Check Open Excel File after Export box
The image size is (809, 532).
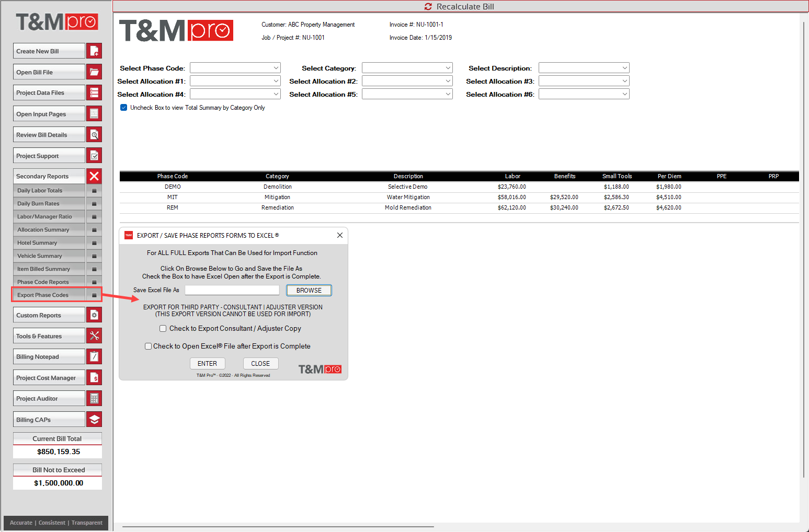point(149,346)
